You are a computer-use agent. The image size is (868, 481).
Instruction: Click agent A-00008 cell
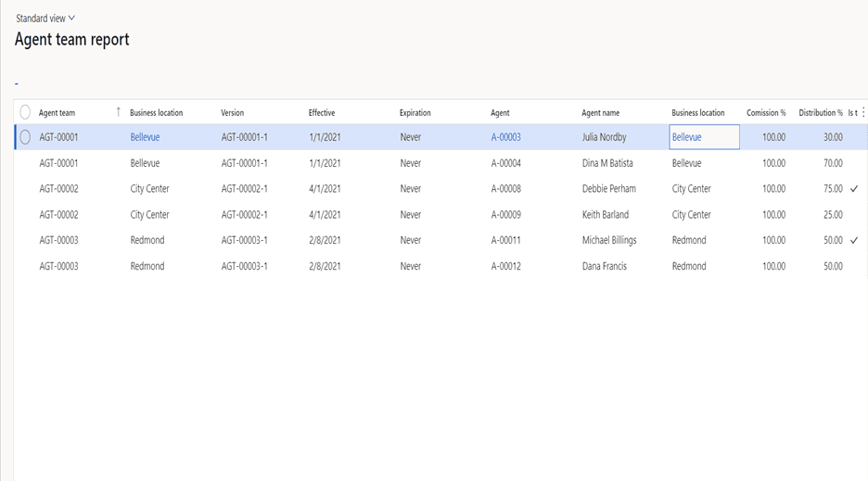point(506,189)
